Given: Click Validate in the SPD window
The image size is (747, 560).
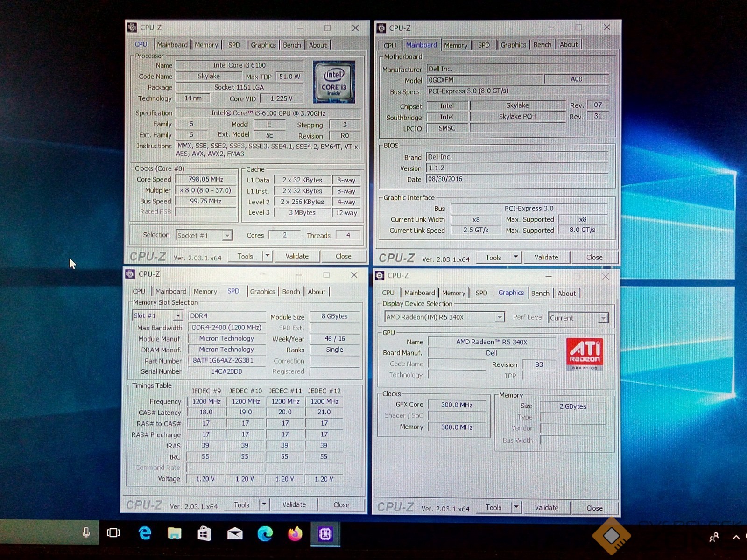Looking at the screenshot, I should (x=294, y=504).
